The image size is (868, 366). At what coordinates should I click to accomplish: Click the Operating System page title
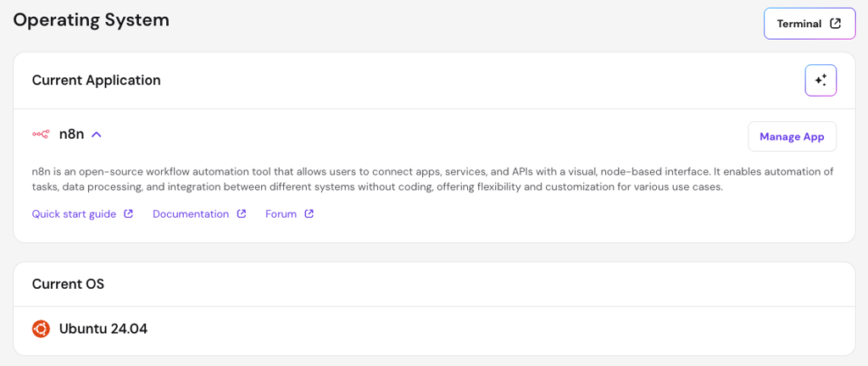(x=92, y=19)
